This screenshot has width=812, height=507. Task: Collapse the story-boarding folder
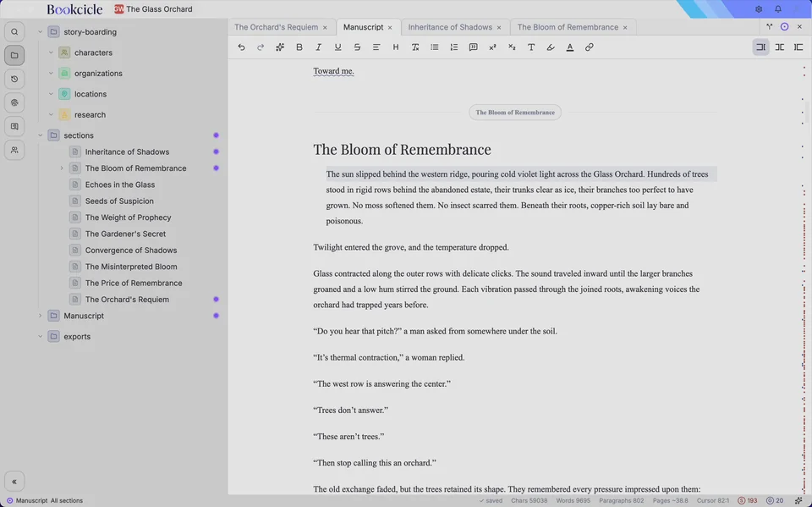(x=41, y=32)
